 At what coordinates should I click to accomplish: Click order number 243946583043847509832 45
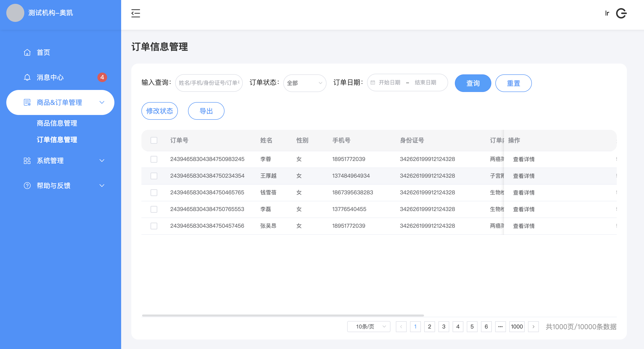click(x=207, y=159)
